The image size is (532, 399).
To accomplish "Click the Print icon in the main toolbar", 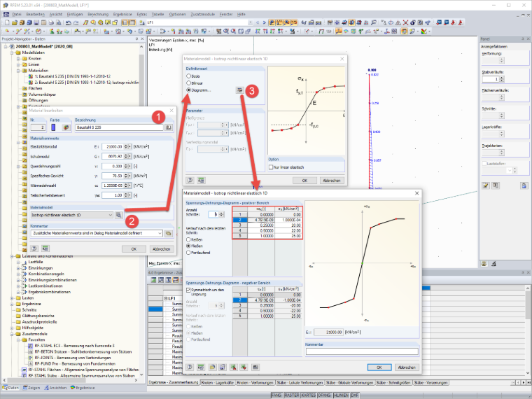I will point(51,22).
